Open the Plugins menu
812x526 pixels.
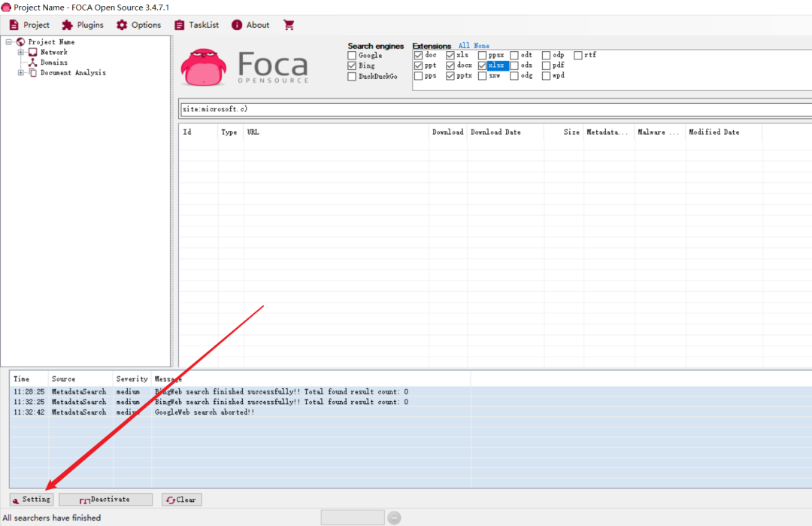click(83, 25)
